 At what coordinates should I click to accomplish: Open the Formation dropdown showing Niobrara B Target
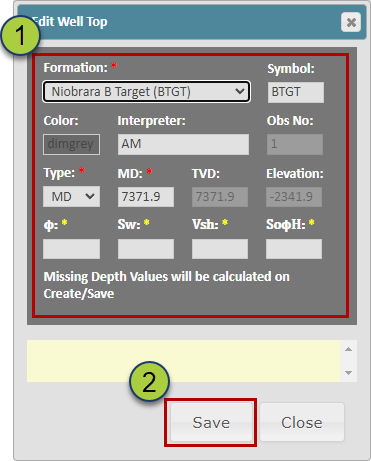[x=146, y=92]
